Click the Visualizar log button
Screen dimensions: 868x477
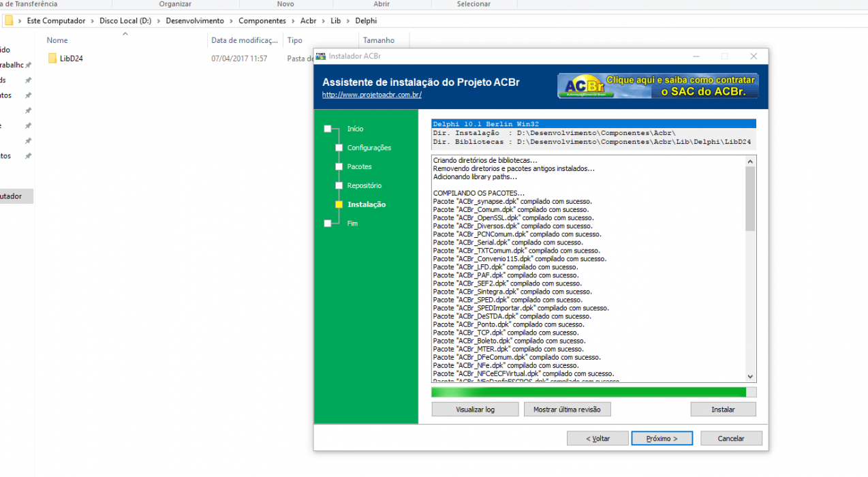475,410
